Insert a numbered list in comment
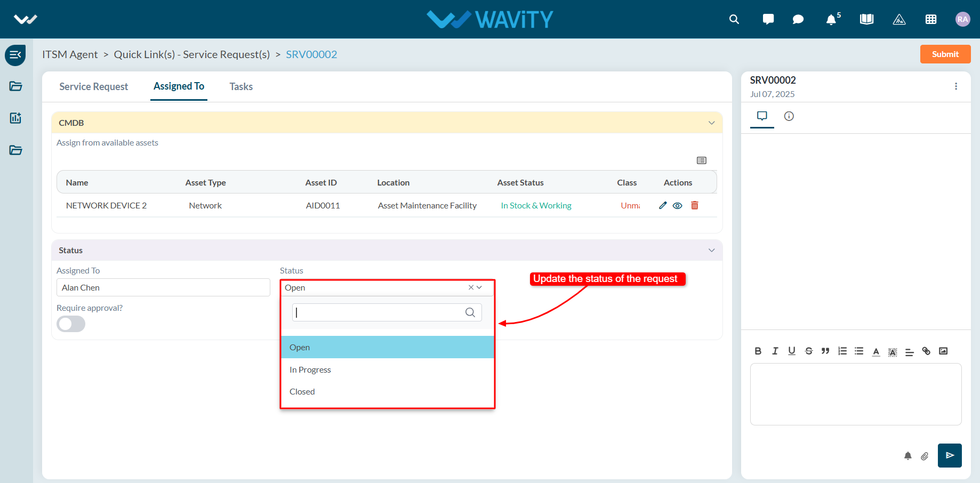 point(842,351)
